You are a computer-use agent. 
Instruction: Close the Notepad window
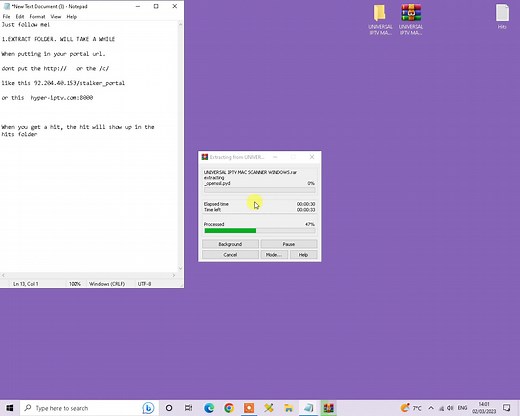(175, 6)
